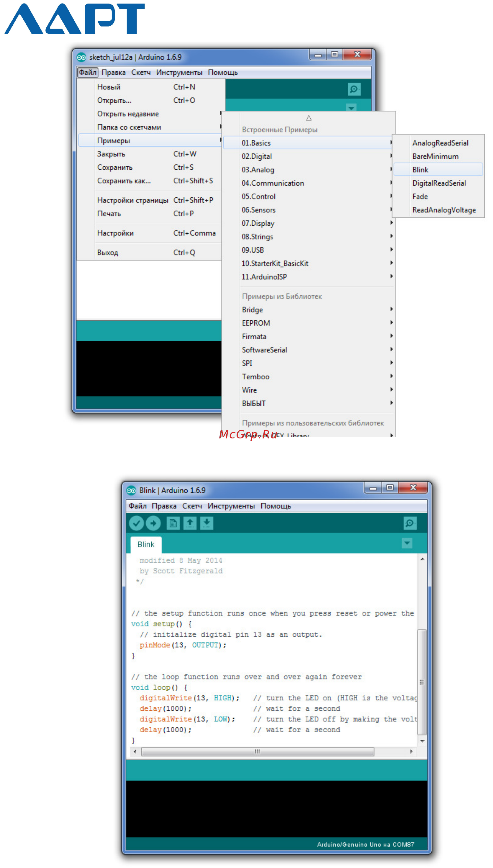Choose Настройки страницы menu entry
This screenshot has width=493, height=868.
(x=150, y=200)
